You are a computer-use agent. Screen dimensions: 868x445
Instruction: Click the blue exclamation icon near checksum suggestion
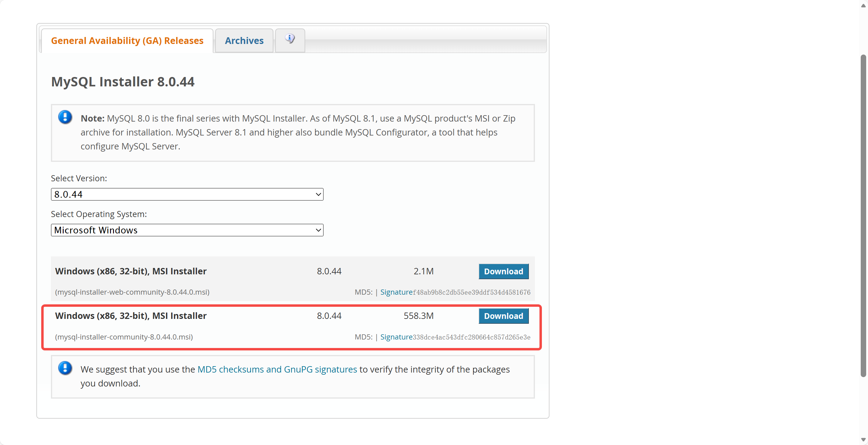click(x=65, y=368)
